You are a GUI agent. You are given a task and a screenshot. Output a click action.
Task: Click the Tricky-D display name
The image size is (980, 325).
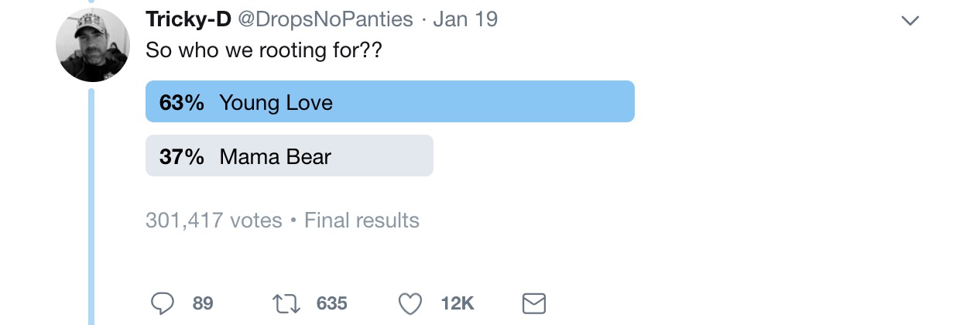point(188,19)
